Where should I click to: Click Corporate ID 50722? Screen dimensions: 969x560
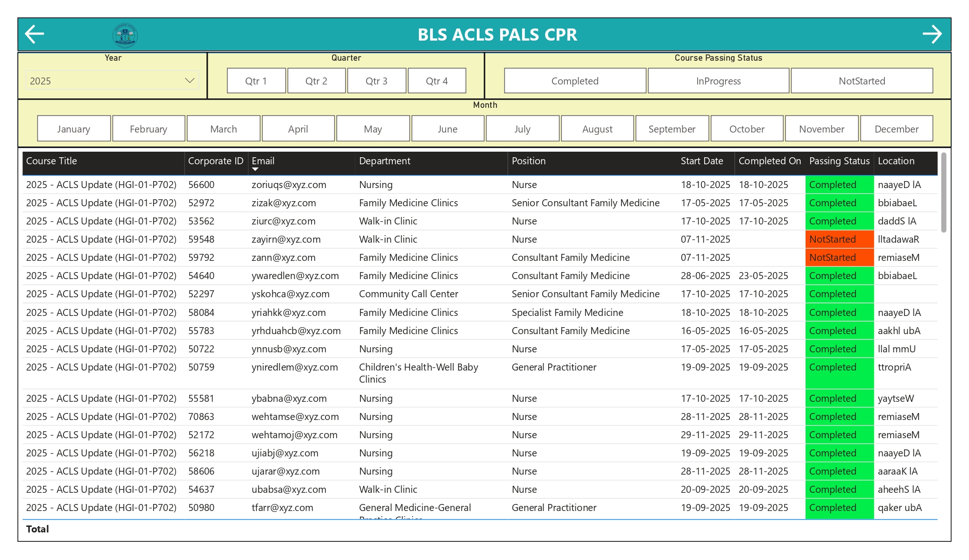201,349
